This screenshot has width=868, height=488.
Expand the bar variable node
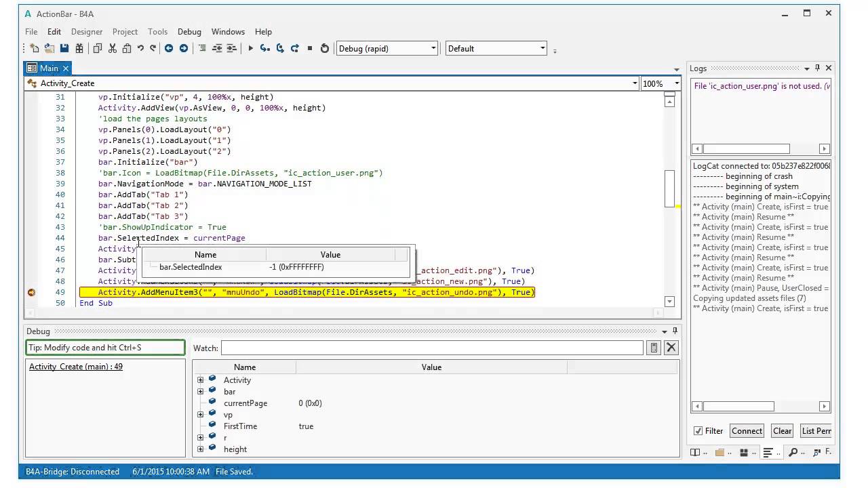tap(200, 392)
